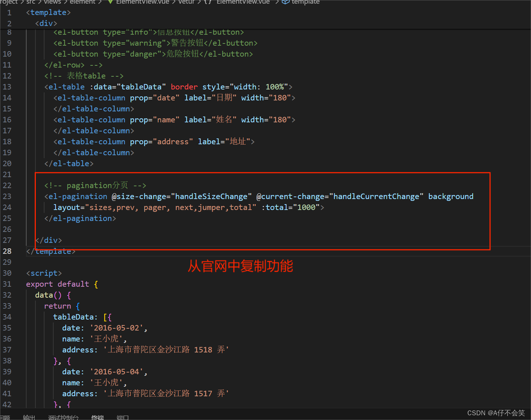Click 'type="warning"' on line 9
This screenshot has height=420, width=531.
tap(134, 43)
